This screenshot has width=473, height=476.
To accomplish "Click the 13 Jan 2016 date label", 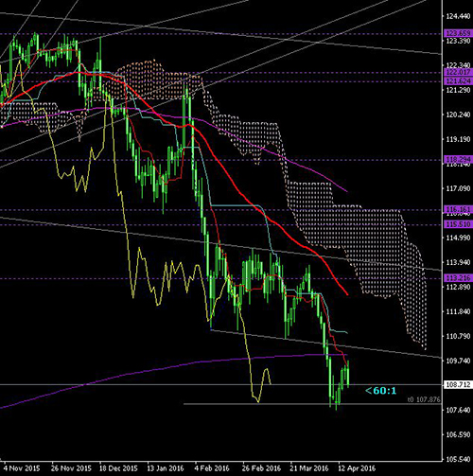I will (166, 468).
